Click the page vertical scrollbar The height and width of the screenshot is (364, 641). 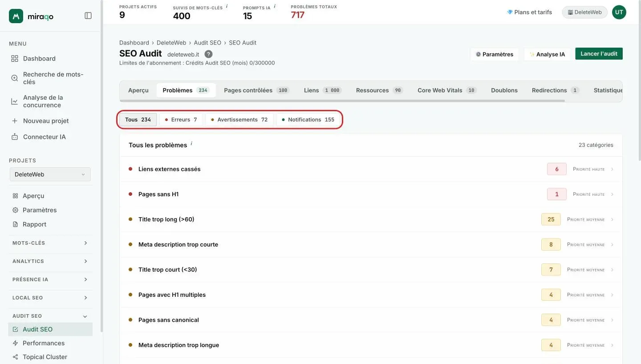click(639, 80)
